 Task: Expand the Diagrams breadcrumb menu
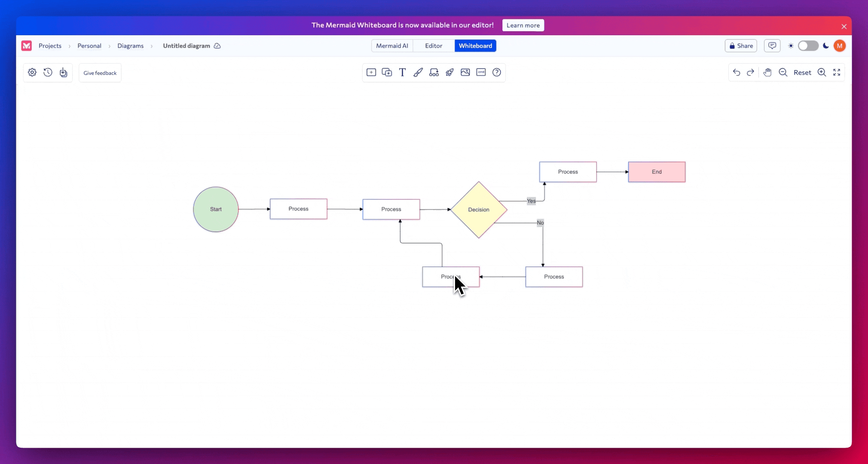pyautogui.click(x=131, y=46)
